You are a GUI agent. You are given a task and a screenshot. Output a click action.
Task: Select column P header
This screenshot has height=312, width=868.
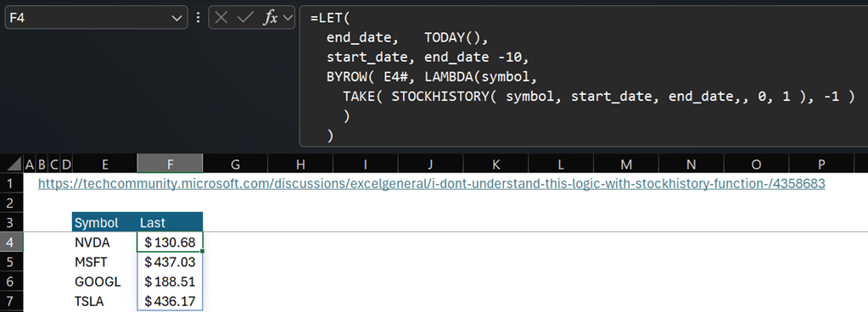[x=821, y=164]
